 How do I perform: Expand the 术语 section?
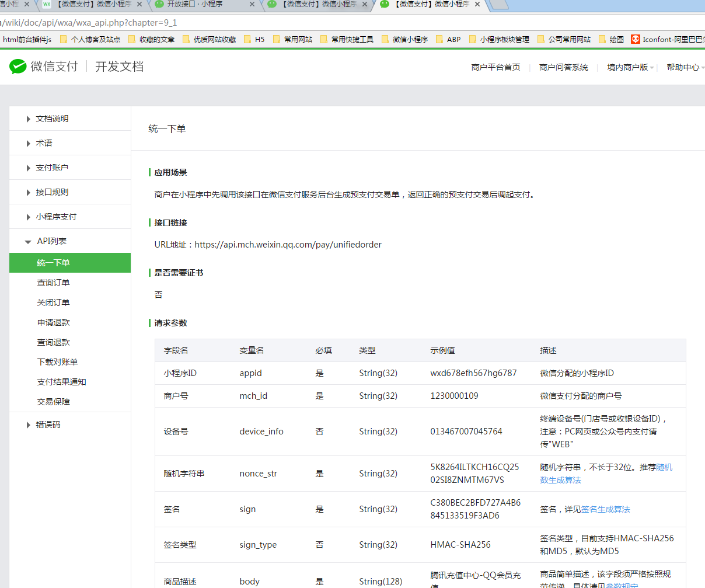tap(70, 143)
